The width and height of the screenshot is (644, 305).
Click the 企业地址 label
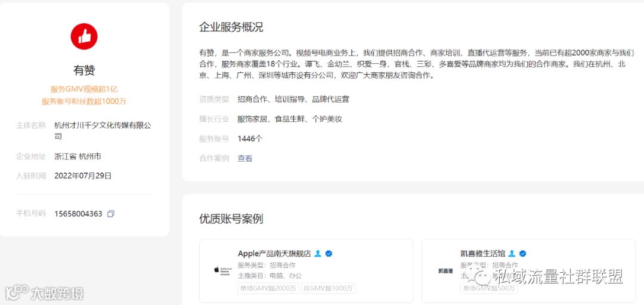pos(31,156)
